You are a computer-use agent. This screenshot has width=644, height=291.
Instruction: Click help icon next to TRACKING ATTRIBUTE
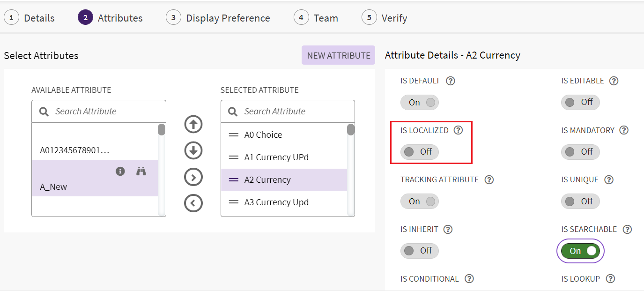tap(489, 179)
